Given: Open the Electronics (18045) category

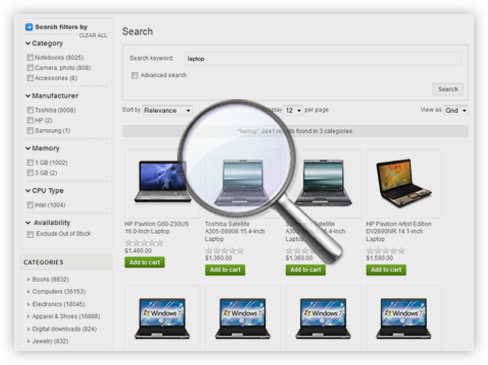Looking at the screenshot, I should (x=58, y=304).
